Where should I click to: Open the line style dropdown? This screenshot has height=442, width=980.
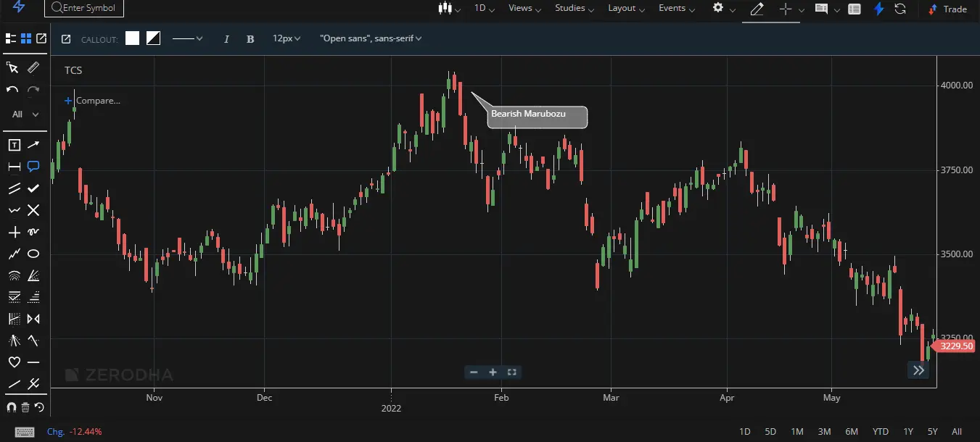[188, 38]
